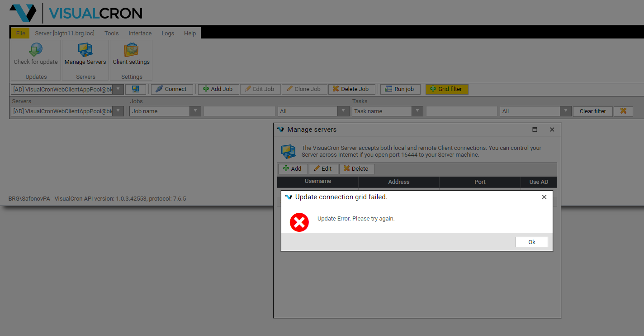
Task: Click the Connect button
Action: pyautogui.click(x=172, y=89)
